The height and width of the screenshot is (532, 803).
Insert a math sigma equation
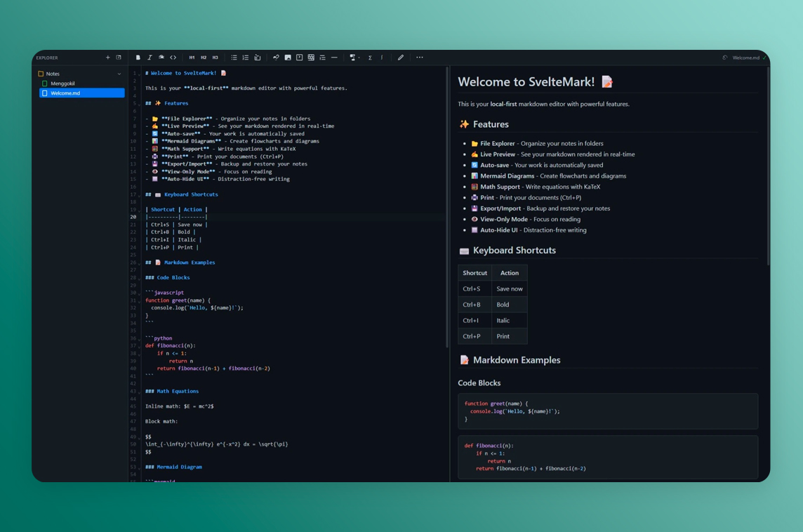tap(370, 58)
